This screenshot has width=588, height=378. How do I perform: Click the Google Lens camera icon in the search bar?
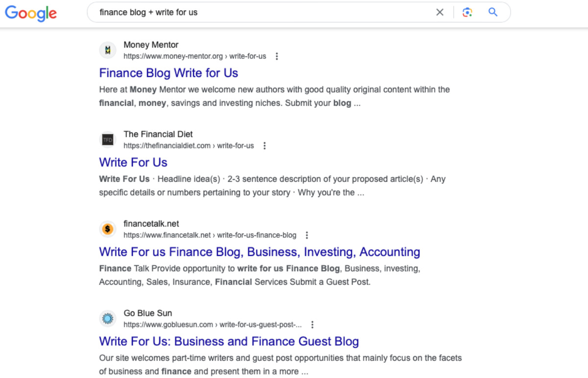coord(467,12)
